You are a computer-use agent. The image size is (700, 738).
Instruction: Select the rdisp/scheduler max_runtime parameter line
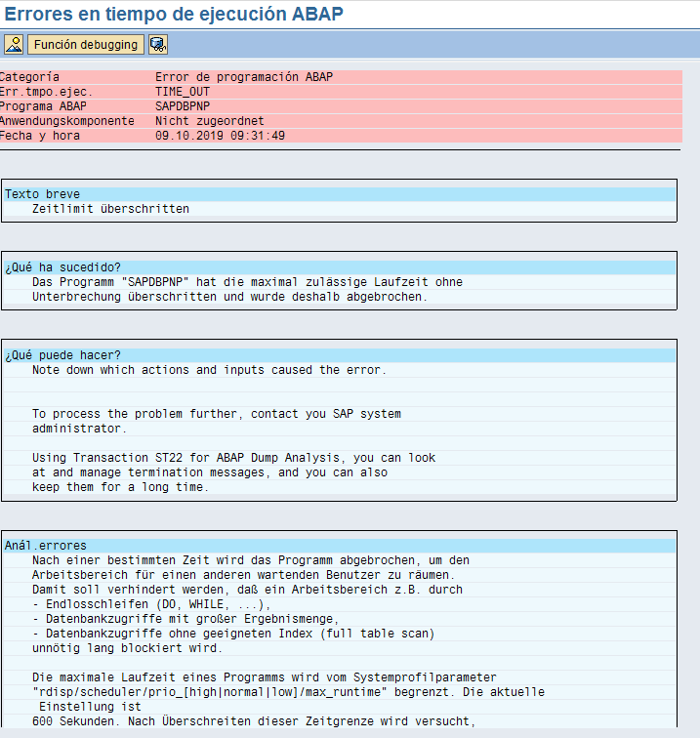tap(288, 691)
